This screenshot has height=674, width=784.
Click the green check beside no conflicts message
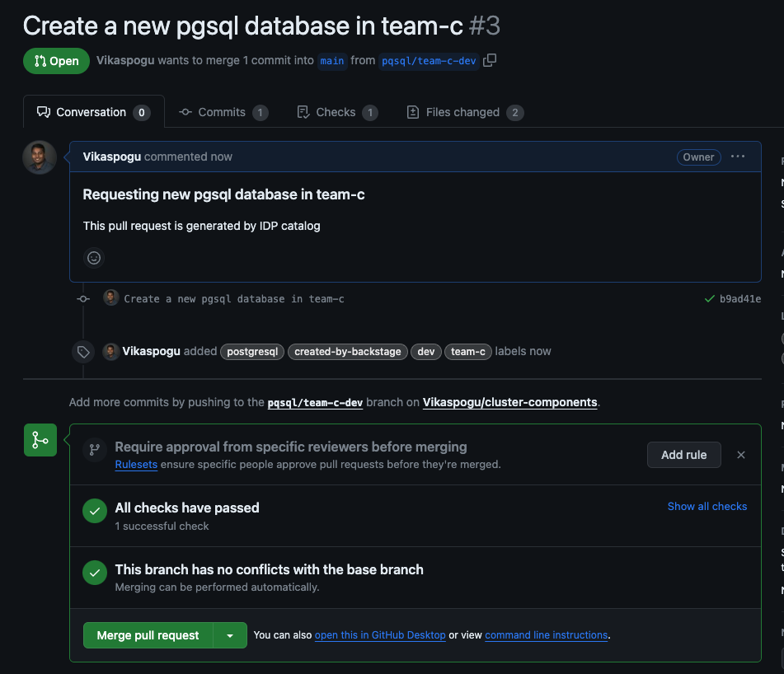(x=95, y=573)
